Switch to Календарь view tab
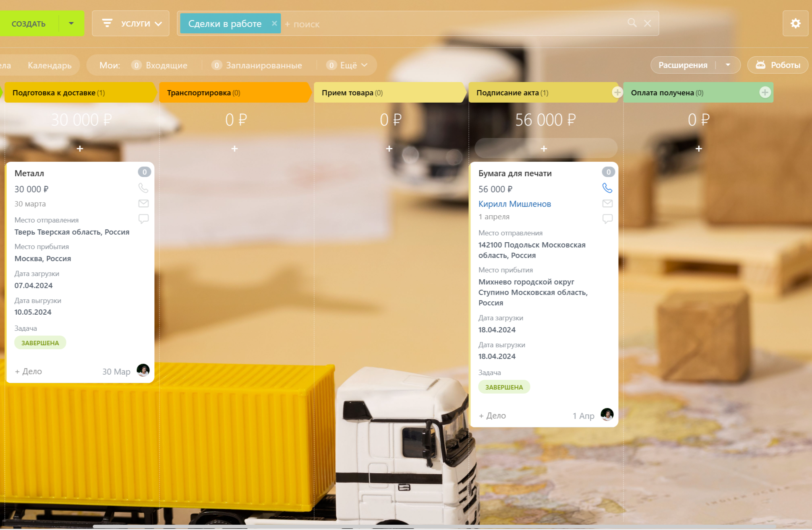 50,65
